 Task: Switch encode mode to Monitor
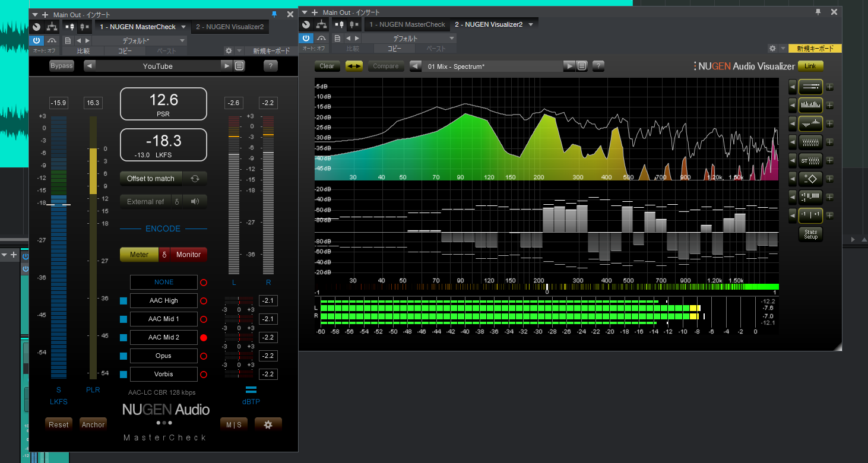click(x=189, y=255)
